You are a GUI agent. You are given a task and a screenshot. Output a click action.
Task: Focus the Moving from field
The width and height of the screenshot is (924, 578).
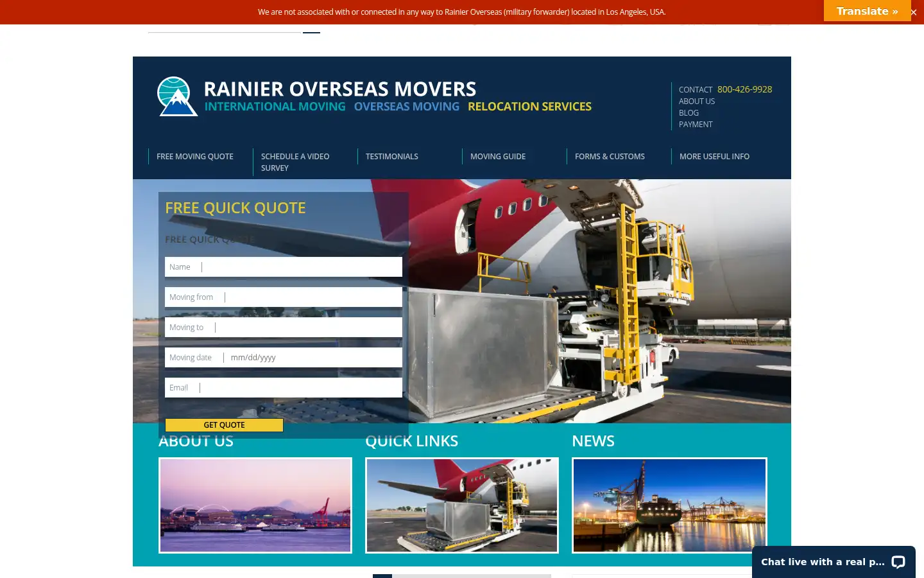284,297
